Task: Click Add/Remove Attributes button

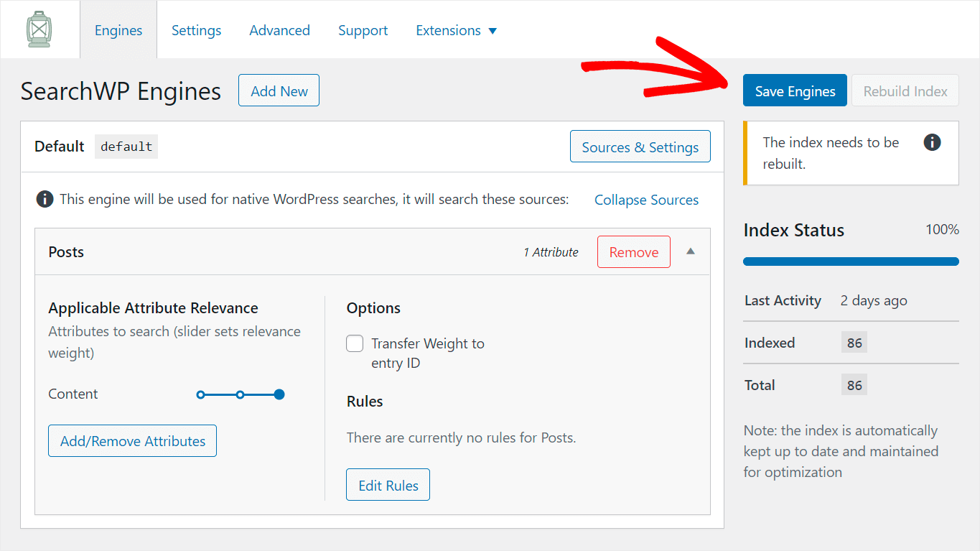Action: (x=132, y=440)
